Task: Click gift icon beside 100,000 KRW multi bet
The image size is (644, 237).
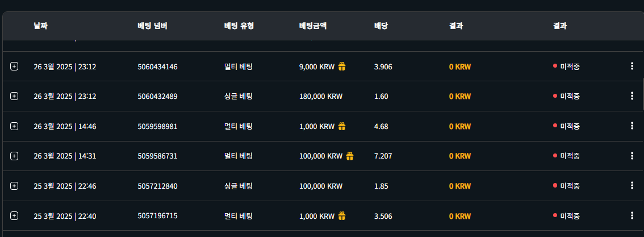Action: tap(350, 156)
